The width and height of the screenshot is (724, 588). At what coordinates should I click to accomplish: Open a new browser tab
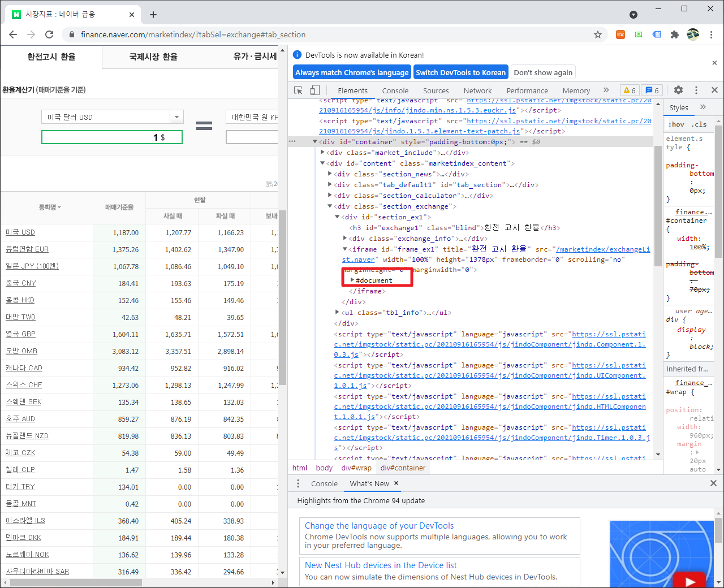[x=153, y=15]
